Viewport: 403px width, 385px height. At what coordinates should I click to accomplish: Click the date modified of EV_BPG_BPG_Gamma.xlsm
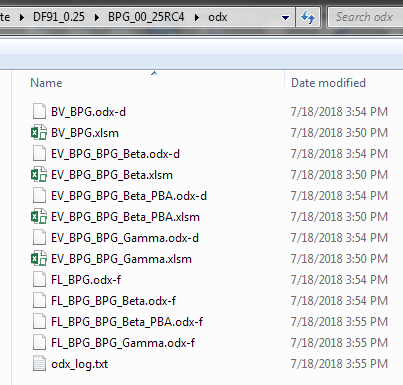click(339, 259)
